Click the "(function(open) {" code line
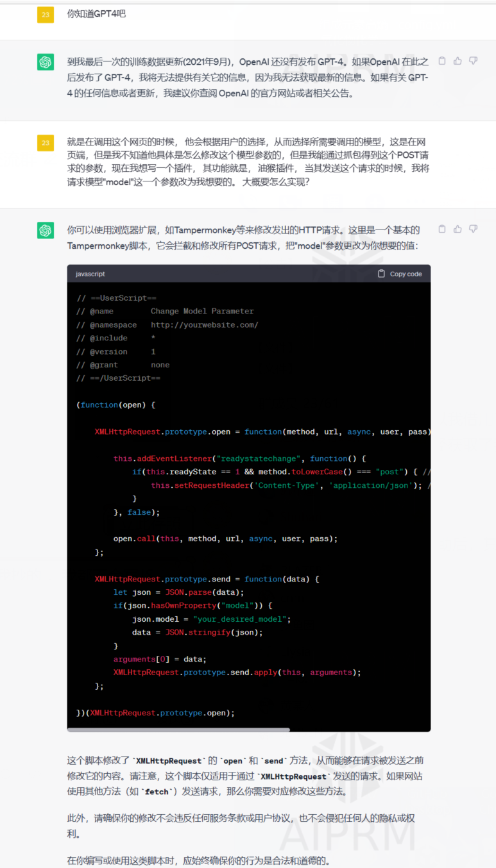 [x=115, y=405]
